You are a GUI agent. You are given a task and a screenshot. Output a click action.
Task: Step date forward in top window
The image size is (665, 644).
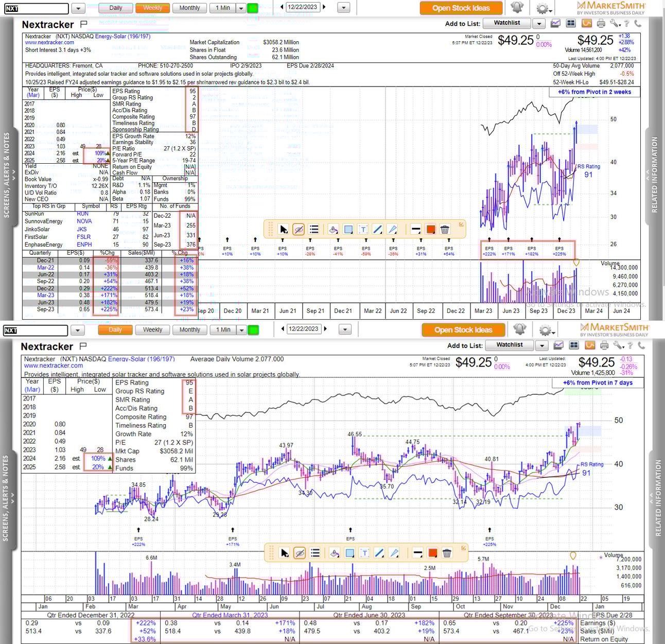(325, 7)
